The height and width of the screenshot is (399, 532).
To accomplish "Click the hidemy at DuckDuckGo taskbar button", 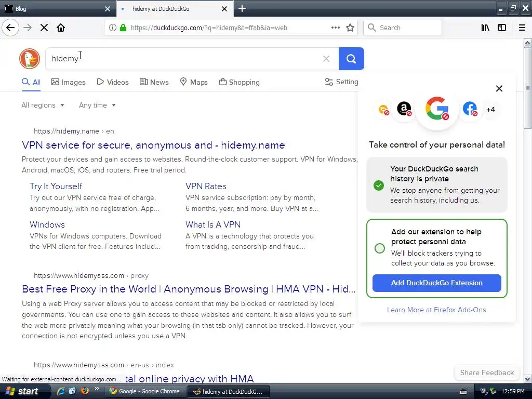I will click(228, 392).
